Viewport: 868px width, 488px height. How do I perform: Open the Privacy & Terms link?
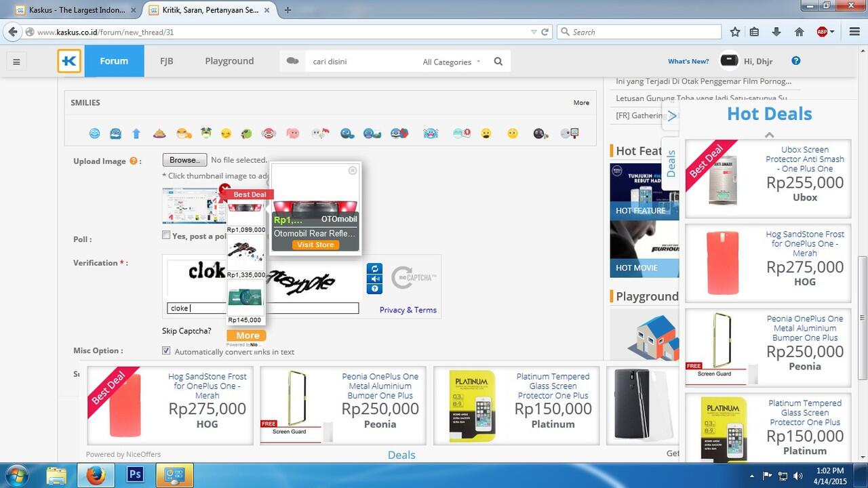point(408,310)
